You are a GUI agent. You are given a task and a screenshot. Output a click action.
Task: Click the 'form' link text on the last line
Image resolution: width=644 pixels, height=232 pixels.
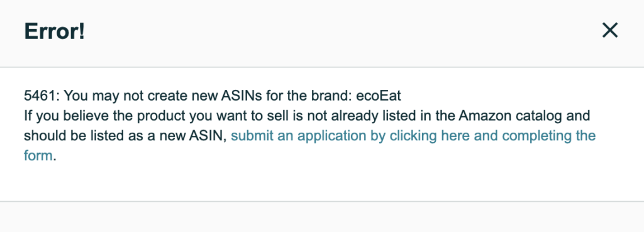point(38,156)
